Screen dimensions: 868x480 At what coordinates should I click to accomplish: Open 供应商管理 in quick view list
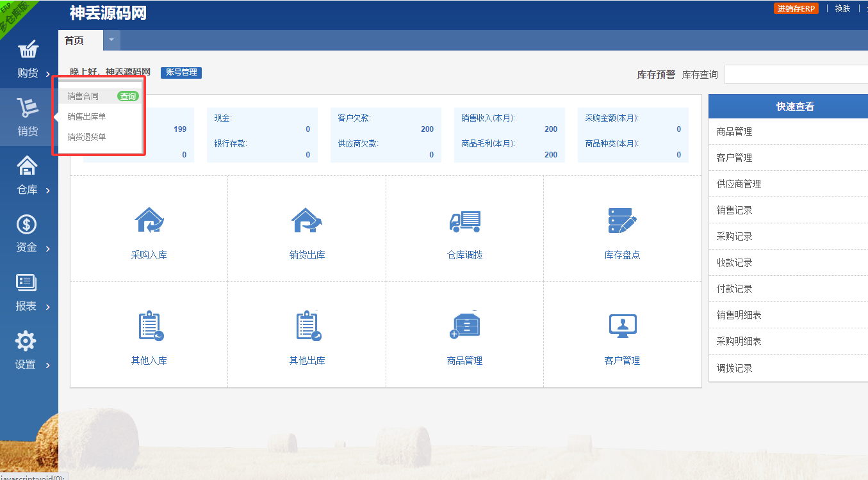pyautogui.click(x=739, y=184)
